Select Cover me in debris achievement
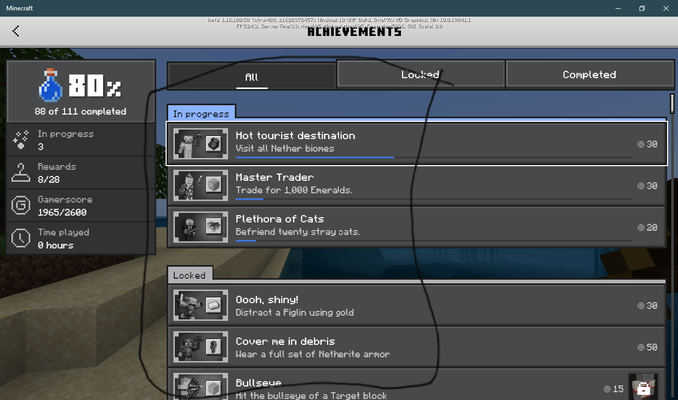 (x=416, y=347)
